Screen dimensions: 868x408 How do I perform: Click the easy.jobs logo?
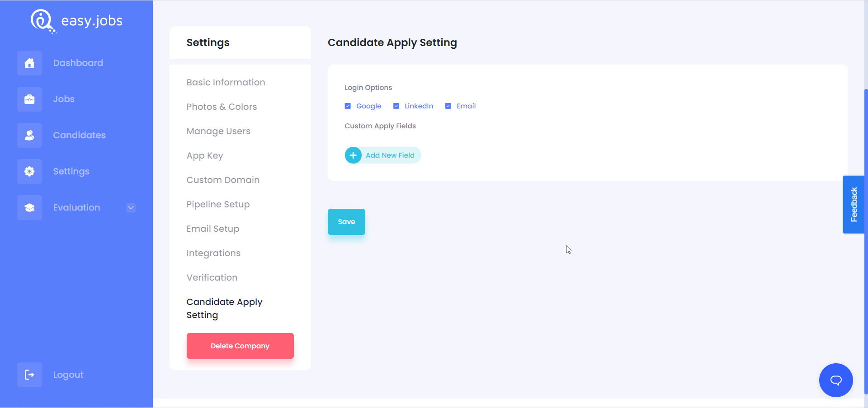click(x=76, y=21)
